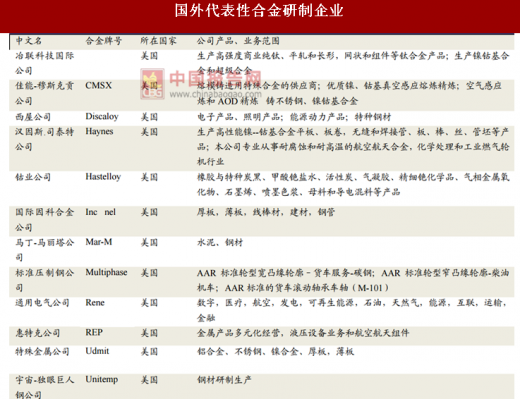This screenshot has height=399, width=520.
Task: Select the alloy grade Multiphase
Action: (106, 273)
